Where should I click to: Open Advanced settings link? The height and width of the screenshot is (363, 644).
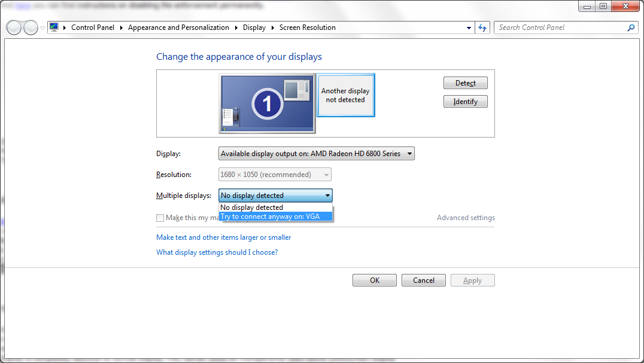click(x=466, y=218)
